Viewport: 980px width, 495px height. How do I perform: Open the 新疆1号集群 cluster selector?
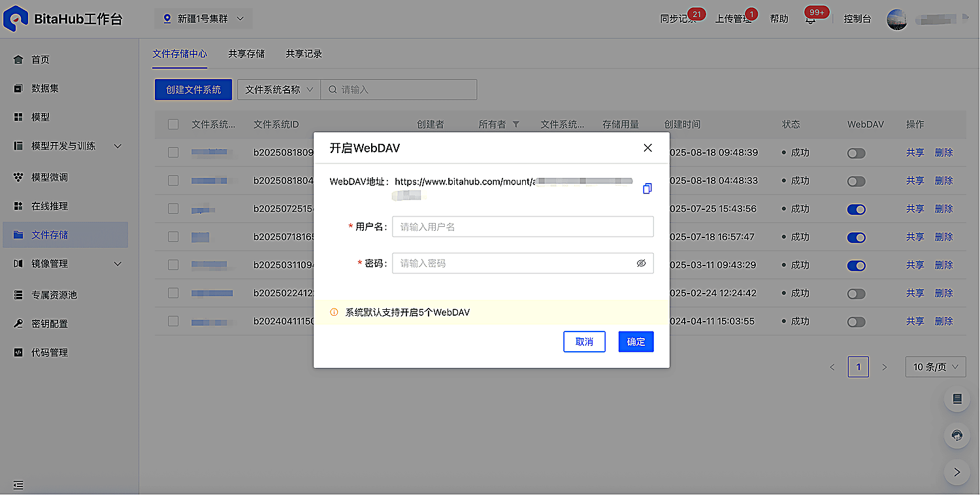(x=203, y=19)
